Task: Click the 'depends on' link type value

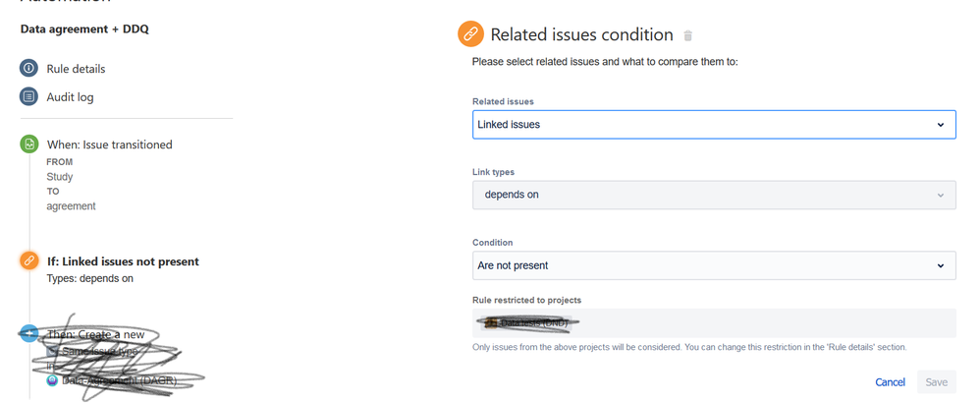Action: (x=512, y=195)
